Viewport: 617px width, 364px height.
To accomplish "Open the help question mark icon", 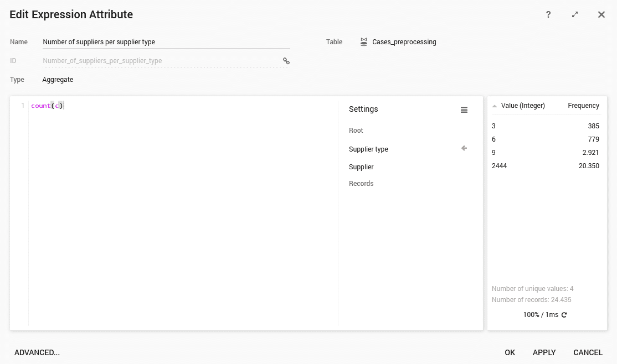I will [548, 15].
